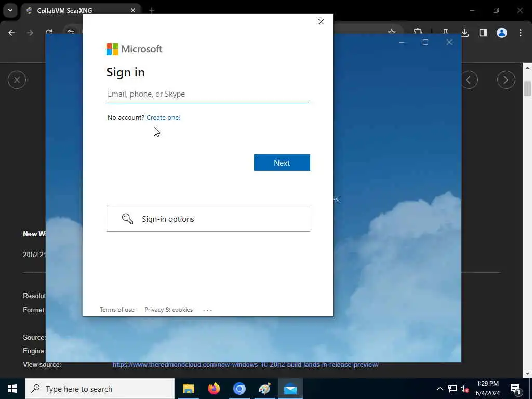Open Mail app from taskbar
This screenshot has width=532, height=399.
pos(290,389)
